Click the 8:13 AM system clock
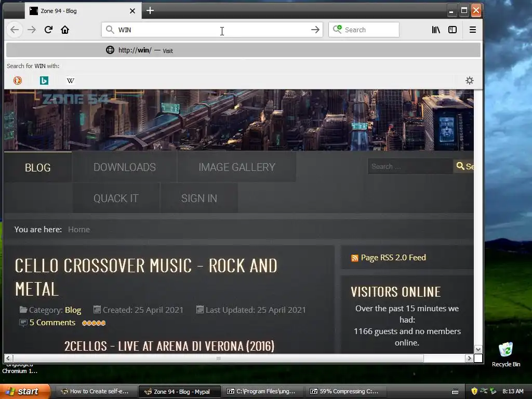The width and height of the screenshot is (532, 399). click(513, 391)
